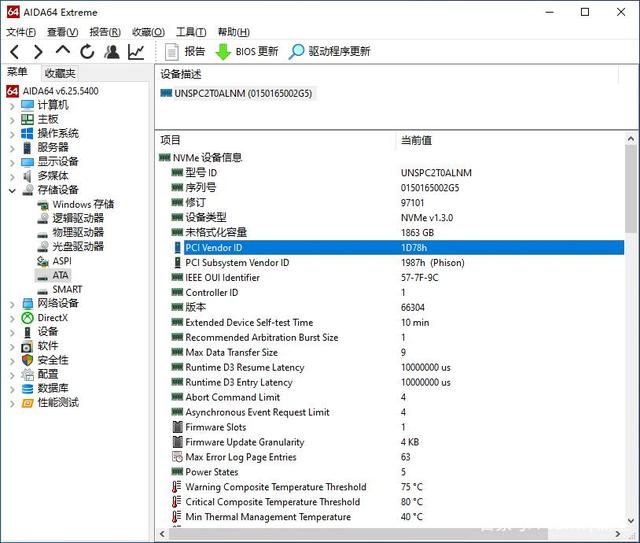Select AIDA64 v6.25.5400 root node

pos(60,91)
